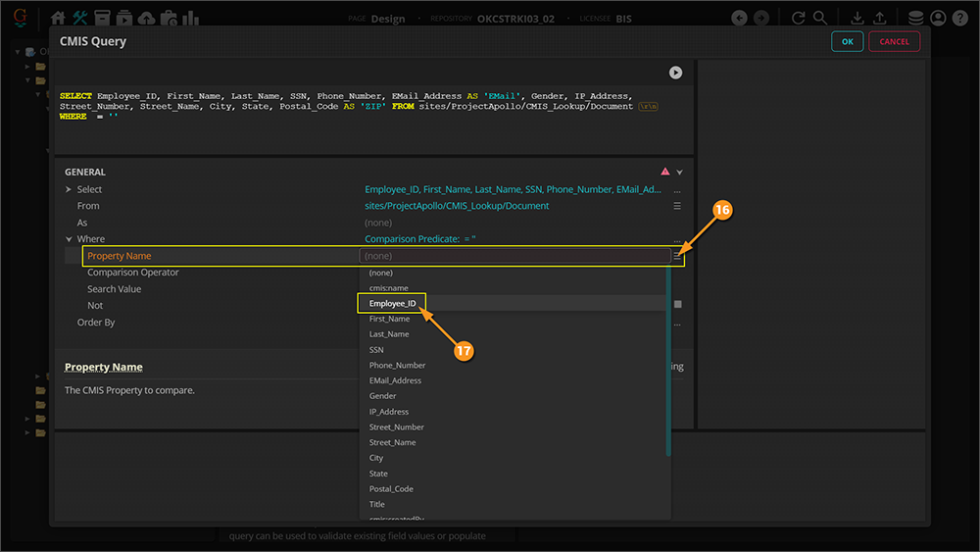Choose Phone_Number in the property list

[x=397, y=366]
